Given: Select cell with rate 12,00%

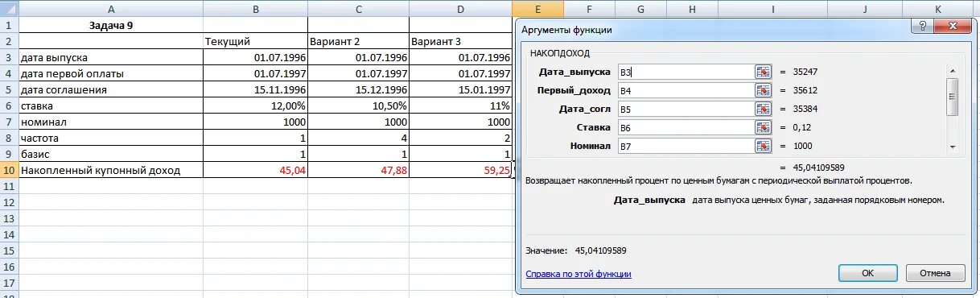Looking at the screenshot, I should pos(255,106).
